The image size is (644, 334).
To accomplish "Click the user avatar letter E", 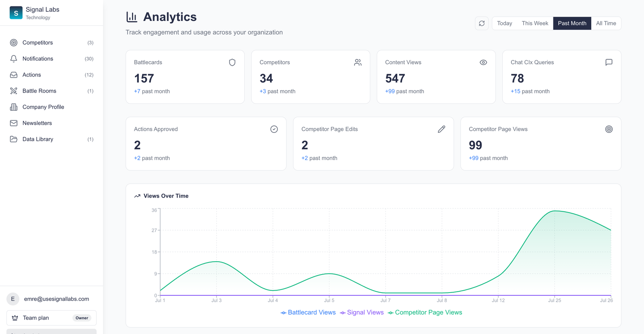I will point(13,299).
